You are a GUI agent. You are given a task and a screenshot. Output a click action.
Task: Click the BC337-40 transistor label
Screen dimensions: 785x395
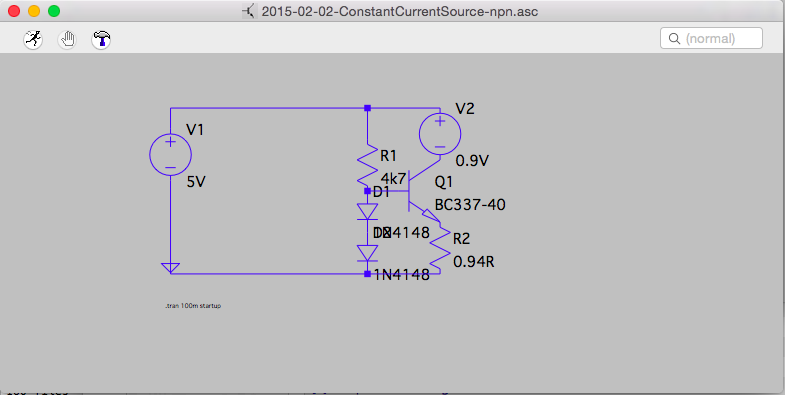[x=470, y=204]
